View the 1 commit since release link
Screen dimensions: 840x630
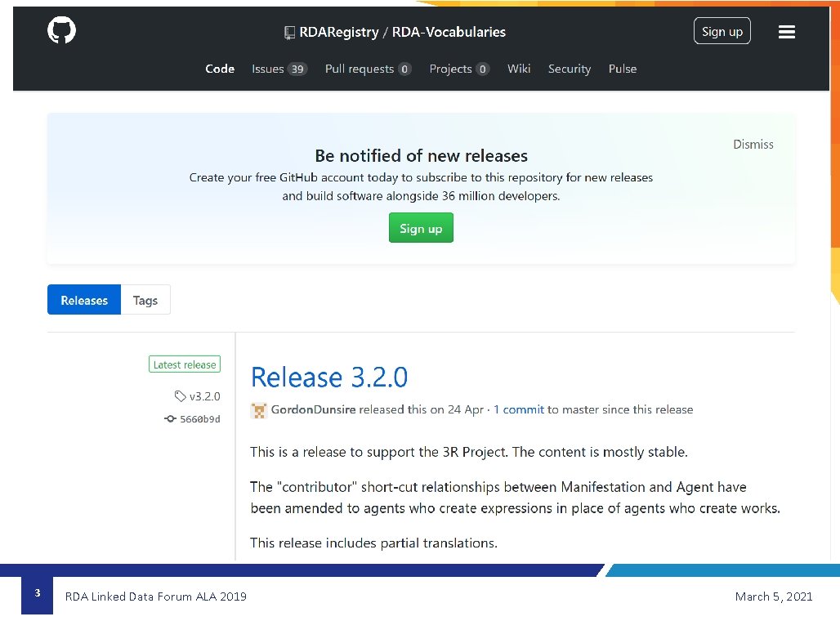click(518, 410)
